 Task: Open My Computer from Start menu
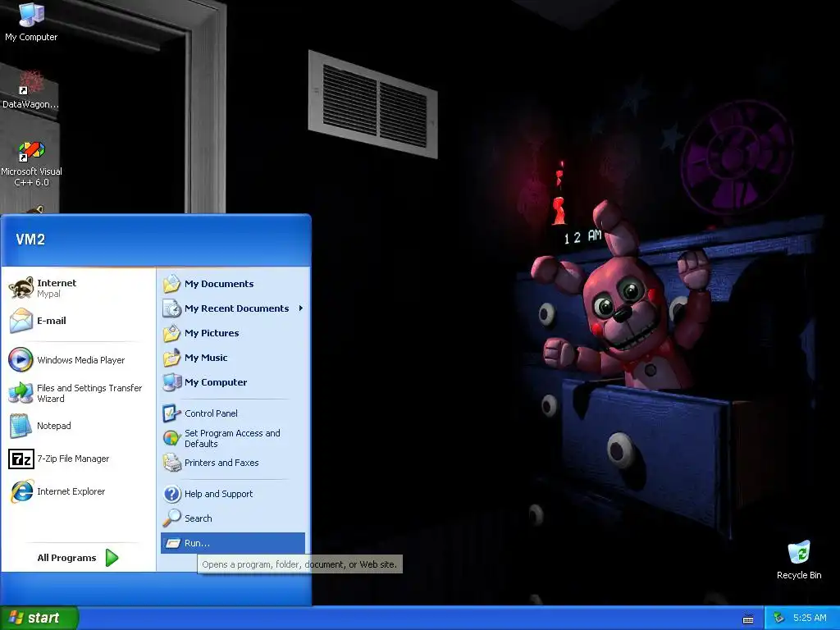point(233,382)
